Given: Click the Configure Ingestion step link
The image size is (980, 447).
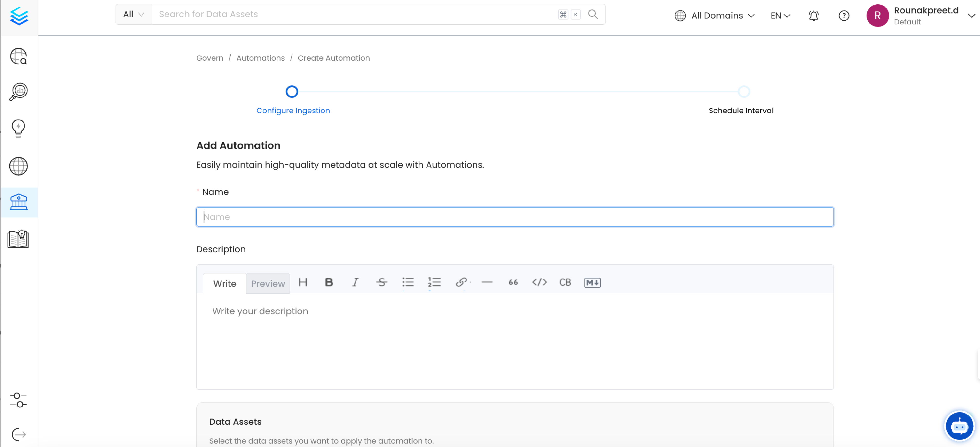Looking at the screenshot, I should pyautogui.click(x=292, y=110).
